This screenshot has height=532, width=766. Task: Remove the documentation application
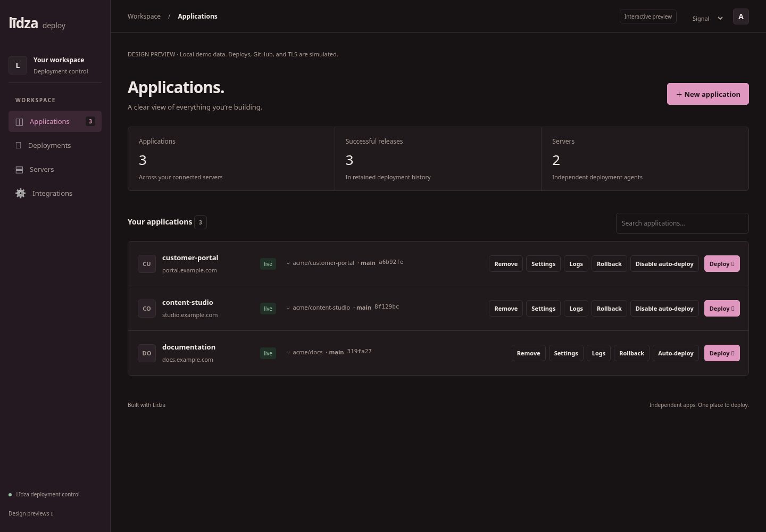point(528,353)
